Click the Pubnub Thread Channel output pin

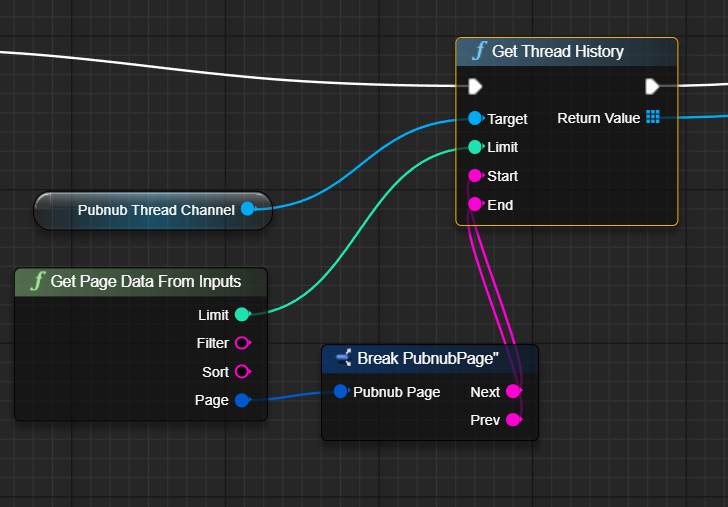click(x=248, y=209)
